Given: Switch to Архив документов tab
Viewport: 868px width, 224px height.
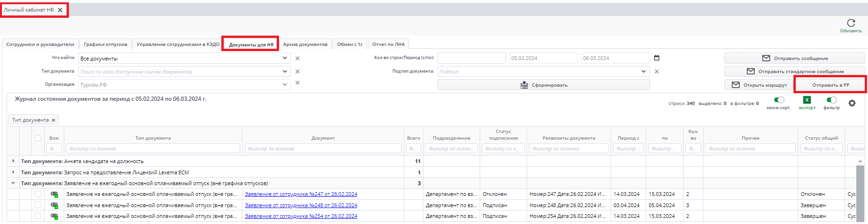Looking at the screenshot, I should pyautogui.click(x=305, y=45).
